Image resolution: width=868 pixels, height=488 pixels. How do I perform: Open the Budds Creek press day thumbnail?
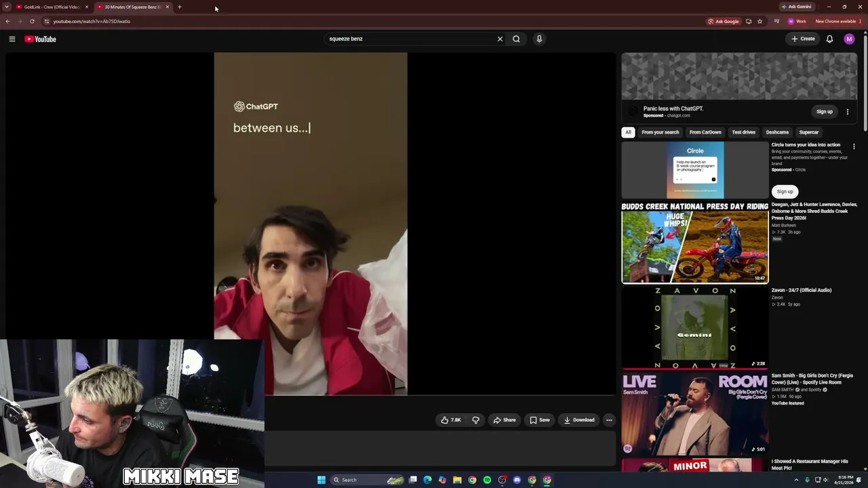(695, 243)
